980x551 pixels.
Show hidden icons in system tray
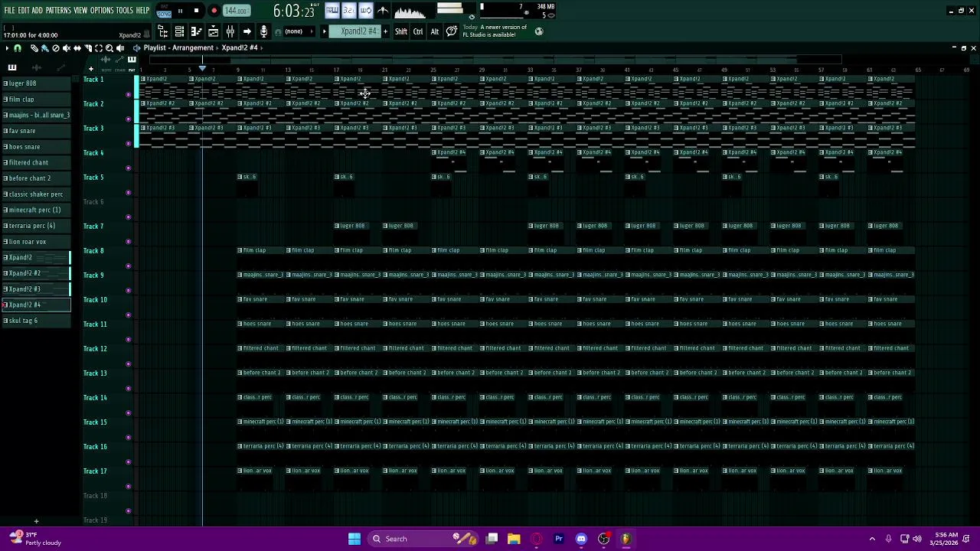[x=872, y=539]
